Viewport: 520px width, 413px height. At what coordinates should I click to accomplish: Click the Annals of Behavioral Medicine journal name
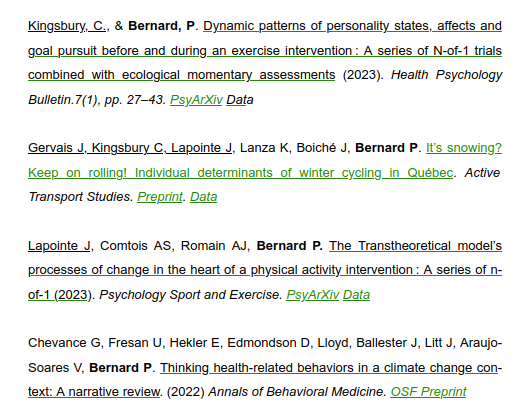pyautogui.click(x=295, y=392)
